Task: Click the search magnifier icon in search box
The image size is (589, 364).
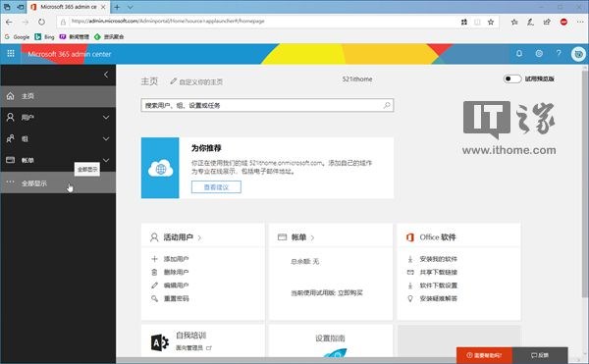Action: pos(387,105)
